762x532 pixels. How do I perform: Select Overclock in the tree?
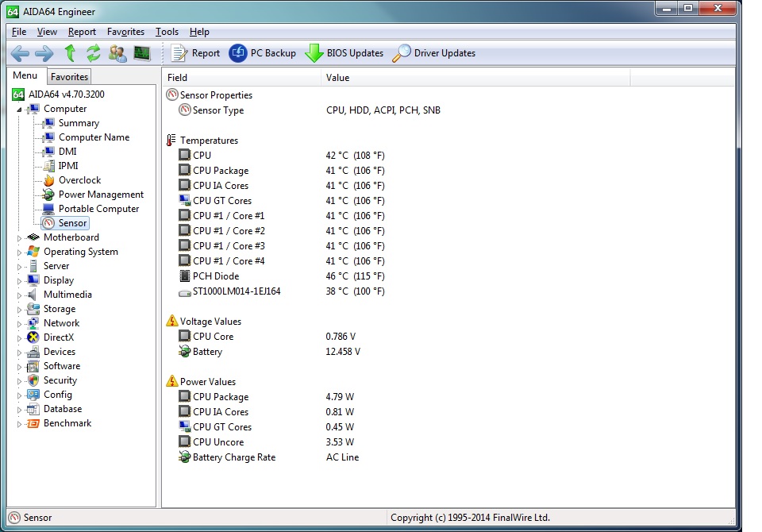coord(79,180)
